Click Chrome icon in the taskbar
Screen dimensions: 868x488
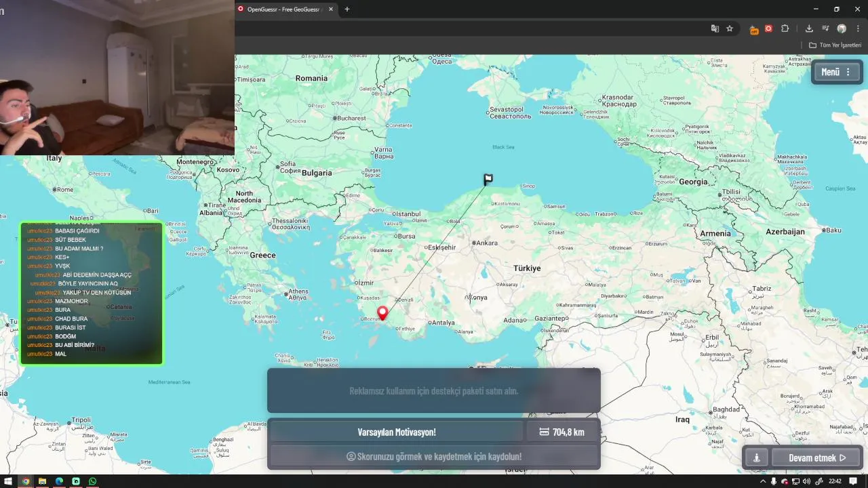[x=26, y=481]
